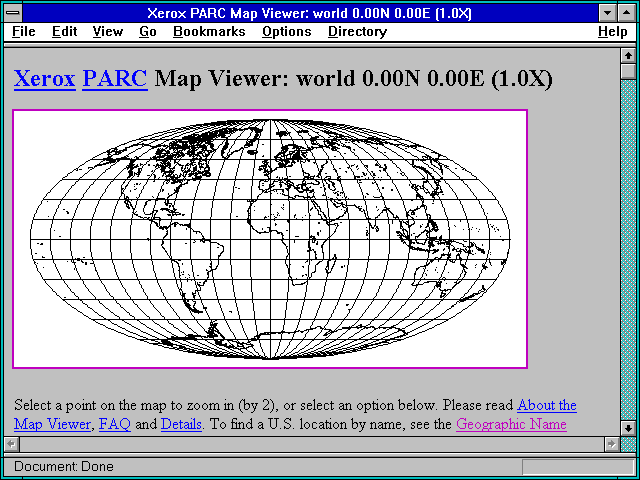Open the window control menu box
The image size is (640, 480).
click(13, 13)
